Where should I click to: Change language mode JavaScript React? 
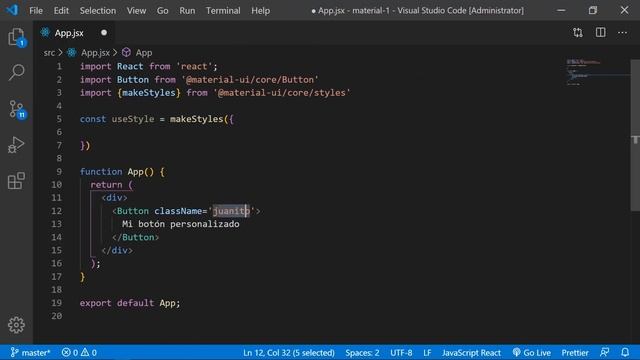pyautogui.click(x=471, y=352)
